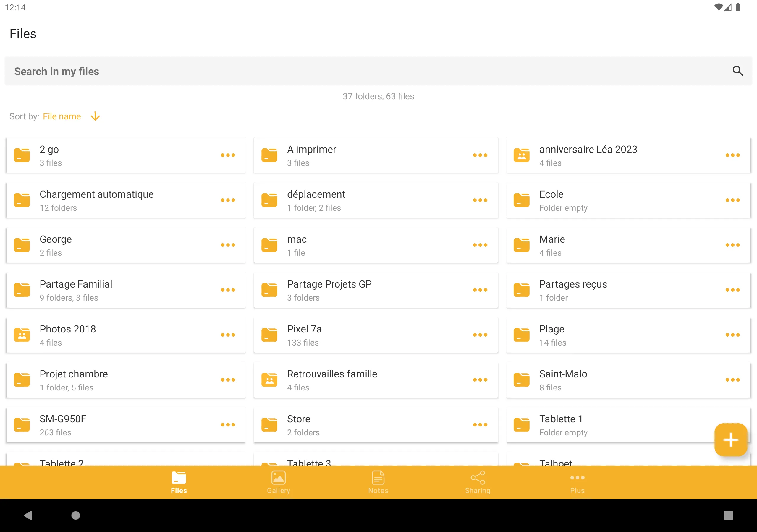The width and height of the screenshot is (757, 532).
Task: Sort files by file name
Action: tap(62, 116)
